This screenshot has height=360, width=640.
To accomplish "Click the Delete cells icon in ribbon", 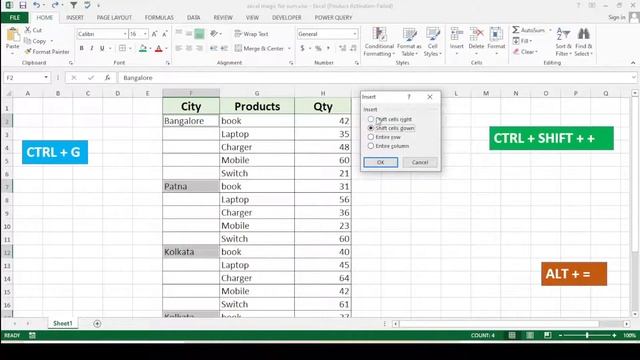I will (476, 34).
